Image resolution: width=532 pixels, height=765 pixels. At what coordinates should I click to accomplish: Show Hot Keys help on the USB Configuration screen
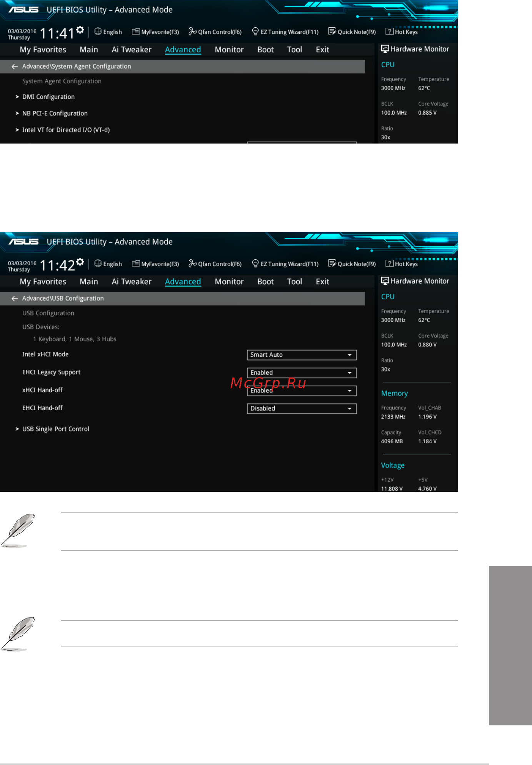pyautogui.click(x=402, y=264)
